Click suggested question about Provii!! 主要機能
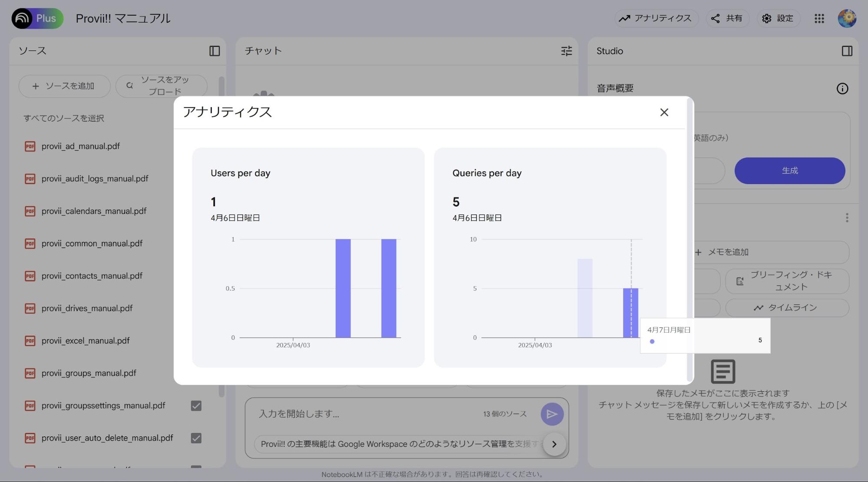 pos(399,444)
